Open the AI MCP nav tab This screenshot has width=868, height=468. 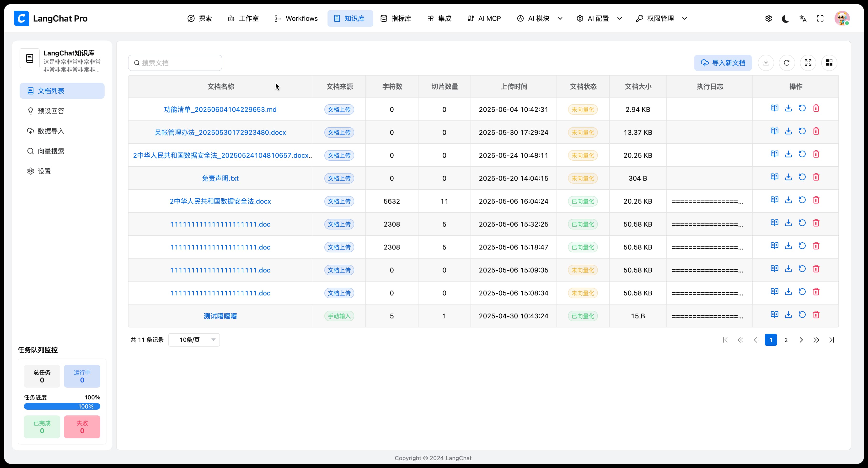click(x=484, y=19)
